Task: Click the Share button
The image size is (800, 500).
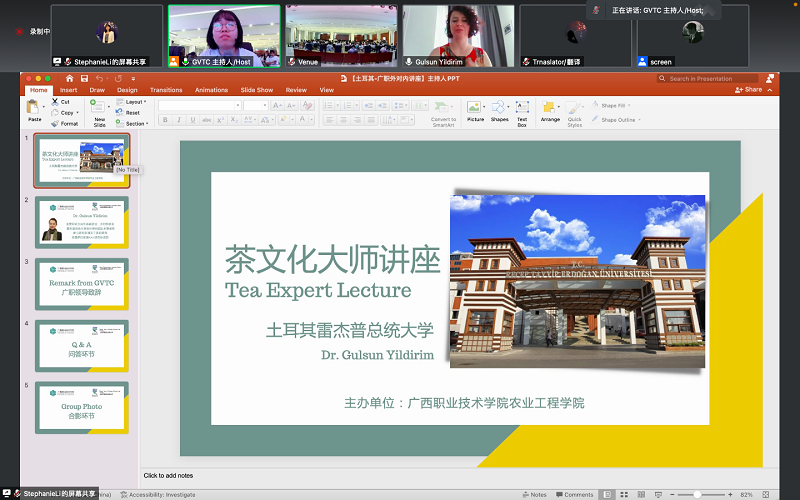Action: tap(749, 90)
